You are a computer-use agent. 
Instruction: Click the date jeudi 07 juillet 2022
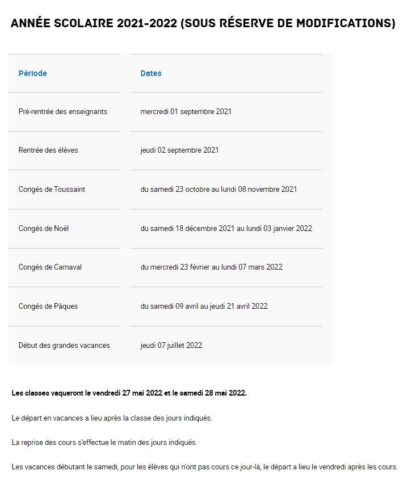pyautogui.click(x=171, y=346)
